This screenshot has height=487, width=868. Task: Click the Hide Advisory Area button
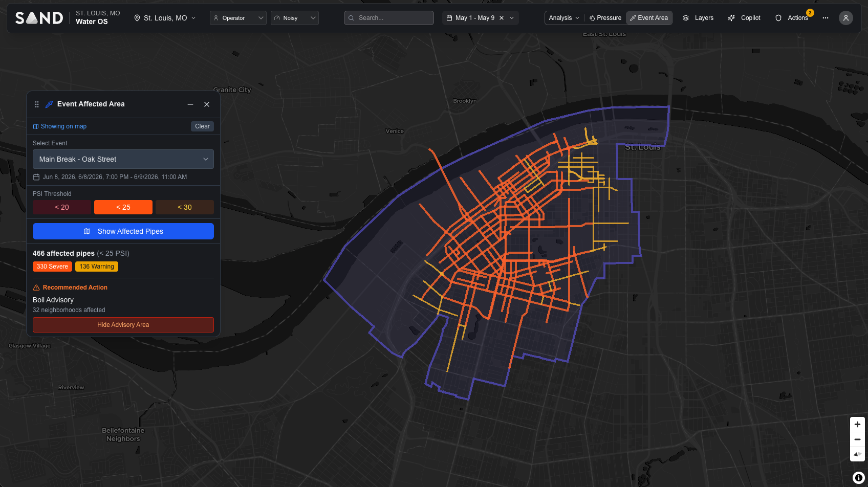tap(123, 325)
